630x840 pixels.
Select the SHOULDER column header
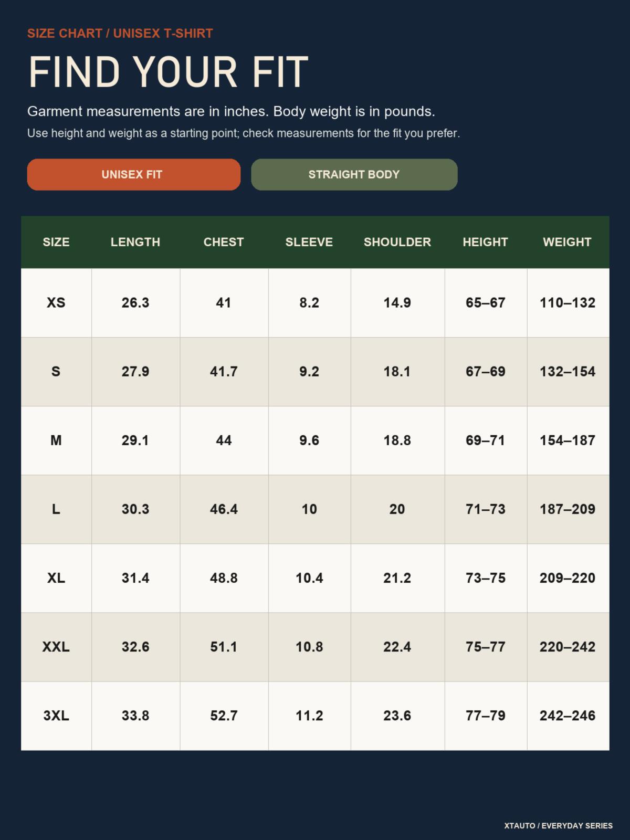(x=397, y=242)
